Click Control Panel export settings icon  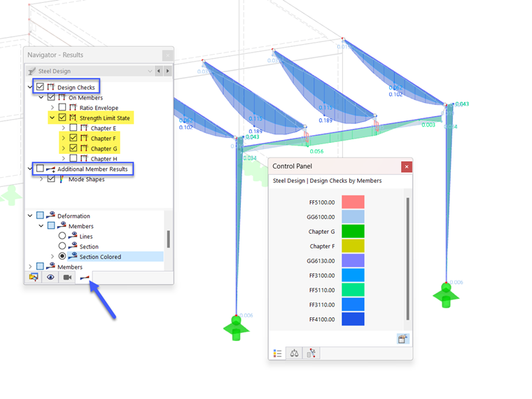click(402, 338)
